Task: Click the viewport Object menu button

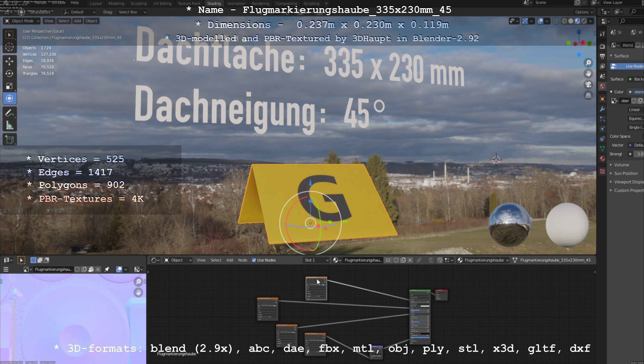Action: 91,21
